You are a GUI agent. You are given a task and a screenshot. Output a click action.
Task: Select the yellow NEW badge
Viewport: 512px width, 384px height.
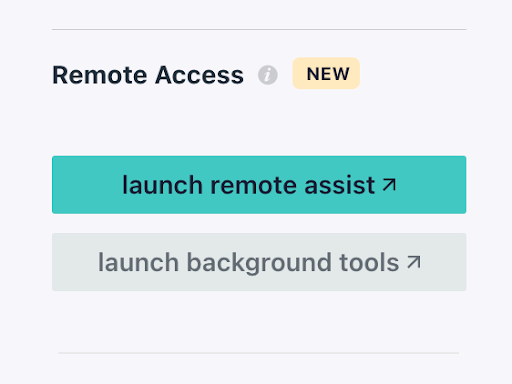pyautogui.click(x=326, y=73)
